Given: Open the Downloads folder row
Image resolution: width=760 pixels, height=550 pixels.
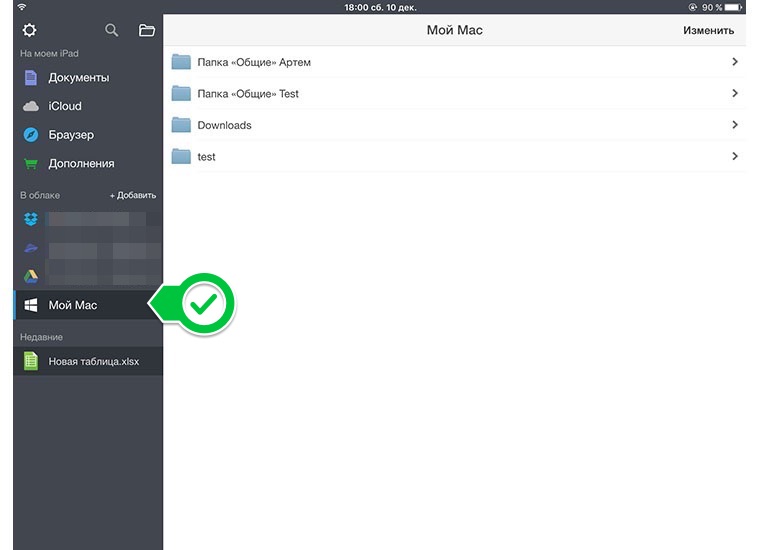Looking at the screenshot, I should pyautogui.click(x=456, y=125).
